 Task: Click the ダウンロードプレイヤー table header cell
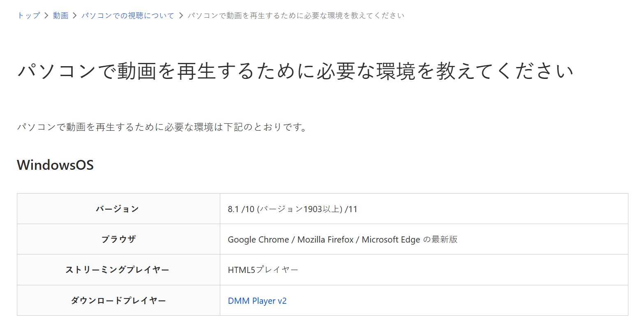click(x=118, y=301)
